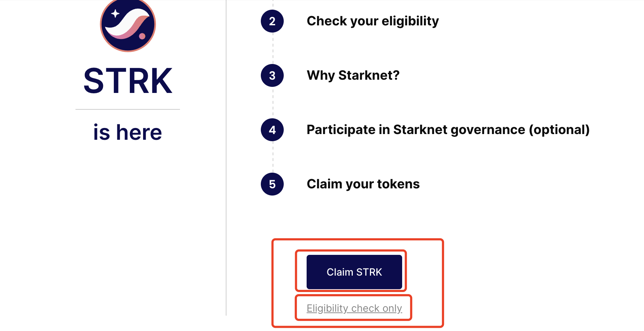This screenshot has width=644, height=331.
Task: Select the step 3 number circle
Action: tap(272, 75)
